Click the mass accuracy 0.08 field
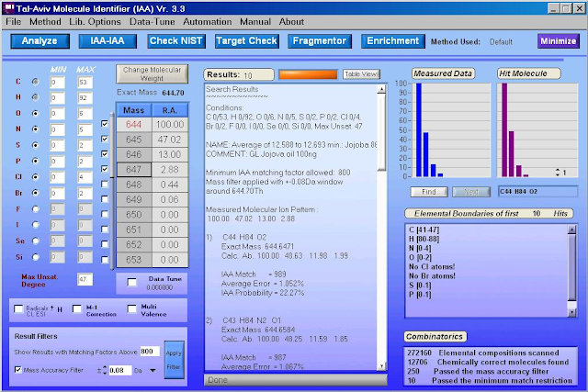The height and width of the screenshot is (392, 588). click(120, 370)
